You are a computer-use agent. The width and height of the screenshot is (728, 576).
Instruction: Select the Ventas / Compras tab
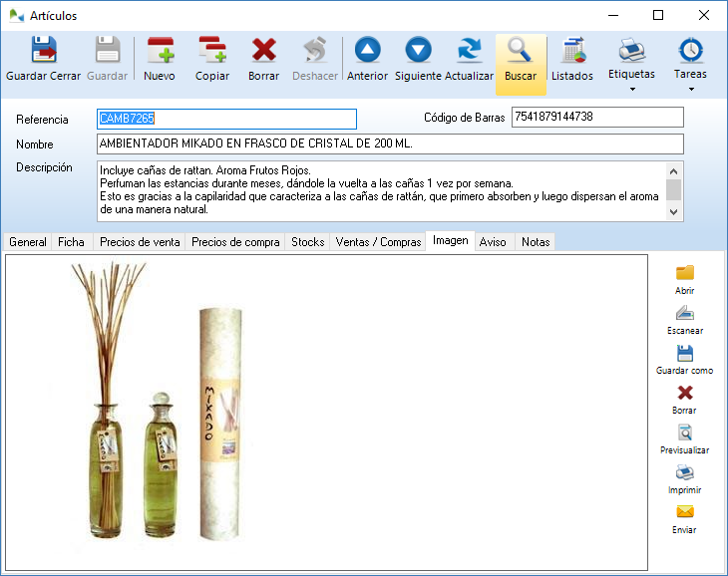tap(378, 242)
